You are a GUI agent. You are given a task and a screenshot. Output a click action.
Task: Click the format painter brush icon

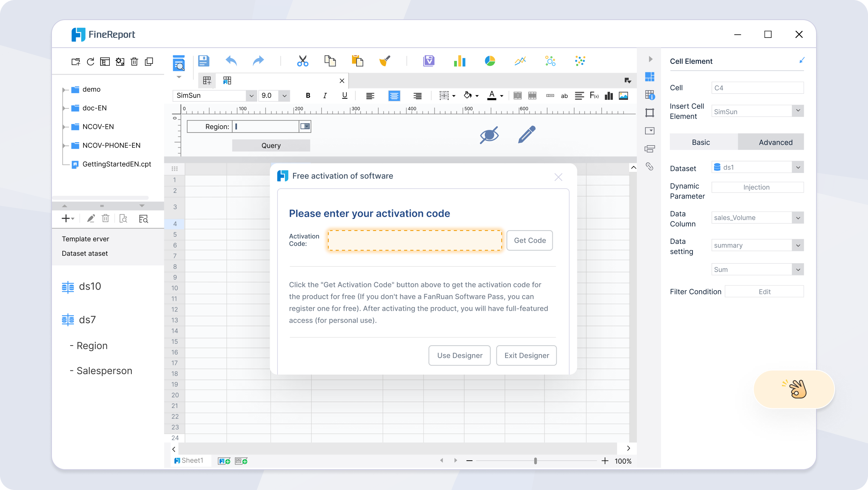[x=385, y=61]
